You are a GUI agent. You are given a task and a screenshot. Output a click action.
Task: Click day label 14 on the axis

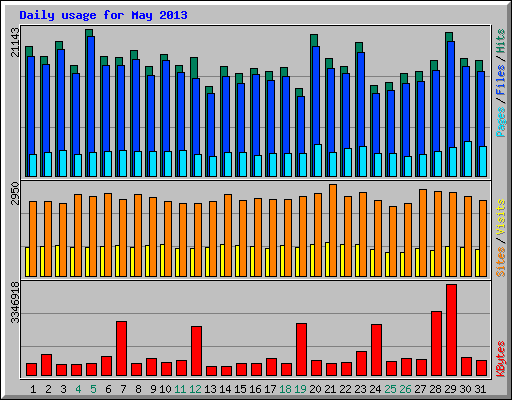coord(225,389)
